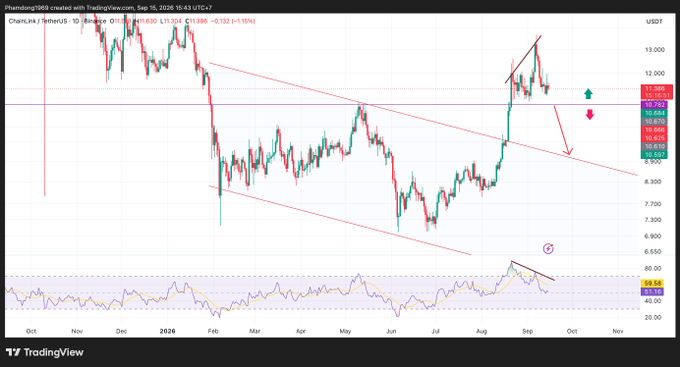Click the purple lightning bolt event icon

point(548,249)
